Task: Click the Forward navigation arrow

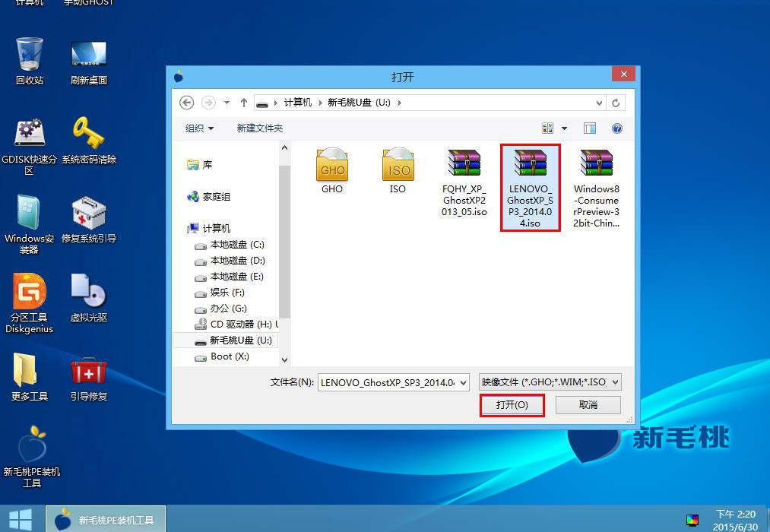Action: click(x=209, y=103)
